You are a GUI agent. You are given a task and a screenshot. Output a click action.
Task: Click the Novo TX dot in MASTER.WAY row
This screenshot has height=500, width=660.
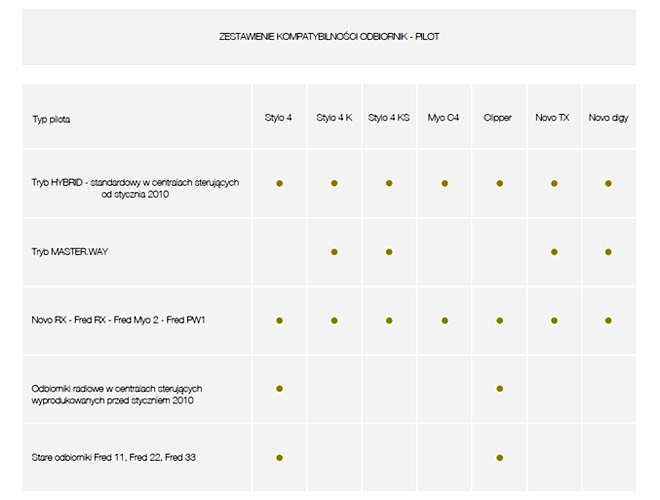click(x=554, y=252)
